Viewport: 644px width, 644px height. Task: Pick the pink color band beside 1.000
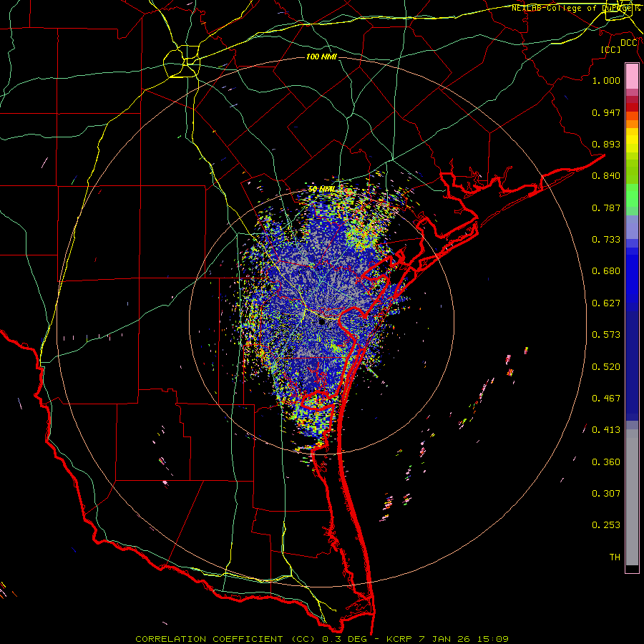coord(632,77)
